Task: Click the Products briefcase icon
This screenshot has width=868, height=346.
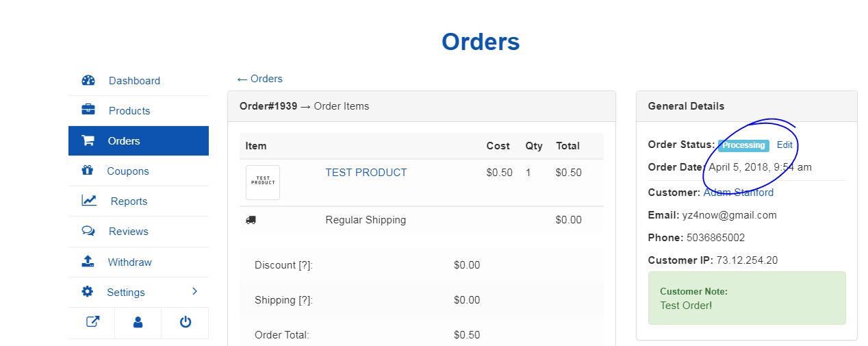Action: (x=88, y=110)
